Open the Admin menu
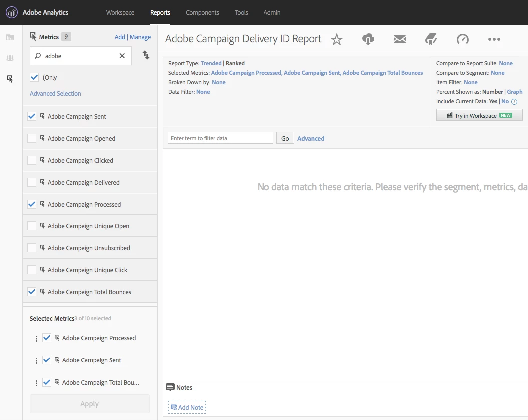This screenshot has width=528, height=420. point(272,13)
